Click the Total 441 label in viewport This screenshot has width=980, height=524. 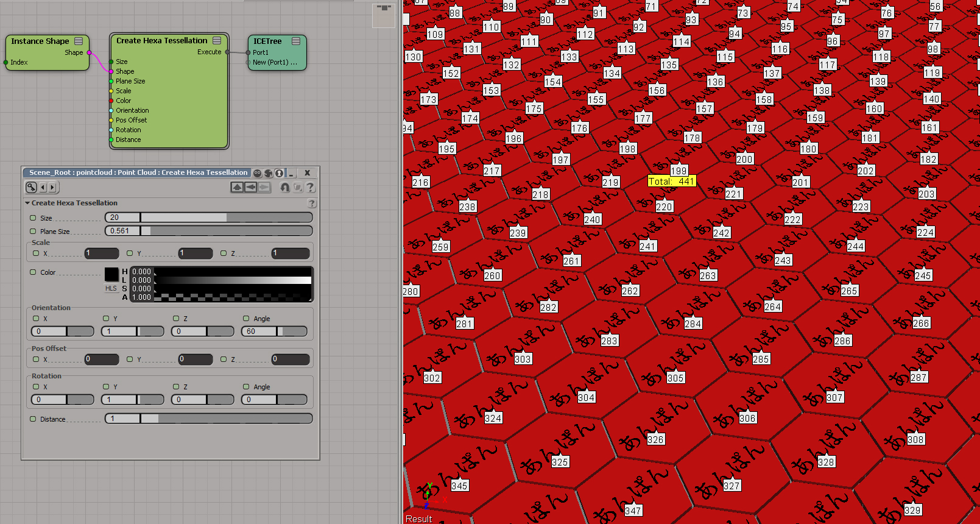click(671, 182)
